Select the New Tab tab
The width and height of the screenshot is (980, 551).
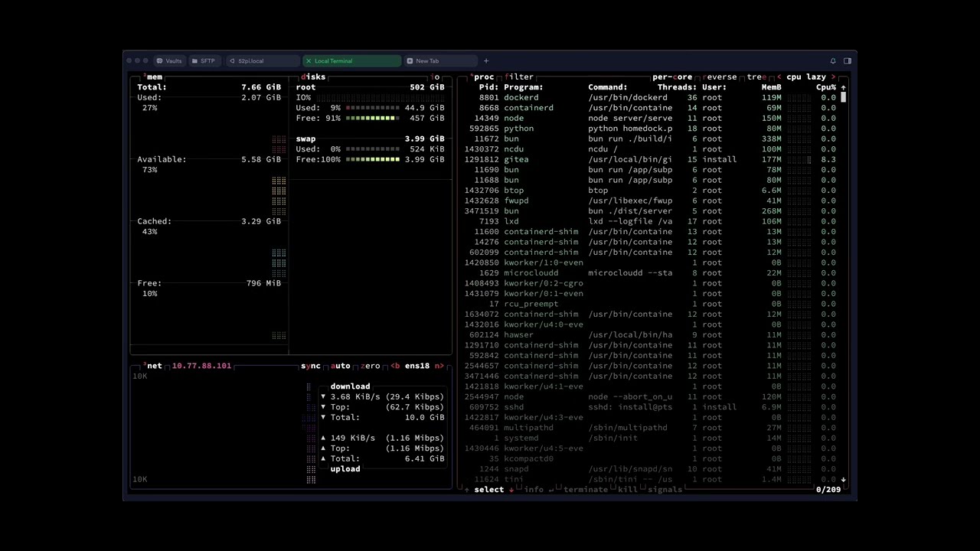point(442,60)
